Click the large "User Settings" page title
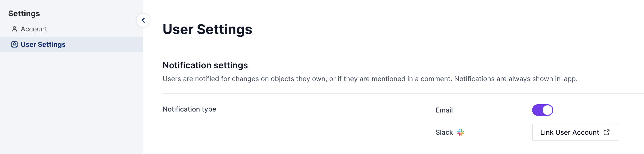Viewport: 644px width, 154px height. click(x=207, y=29)
